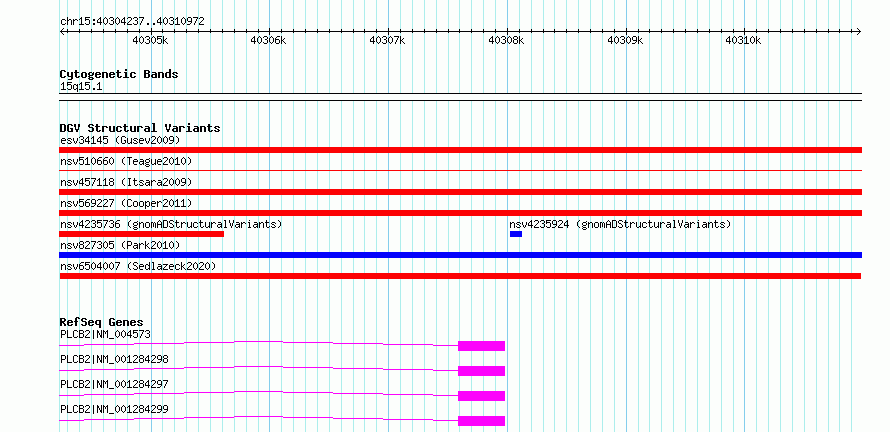890x432 pixels.
Task: Click the 40306k ruler tick label
Action: click(x=268, y=40)
